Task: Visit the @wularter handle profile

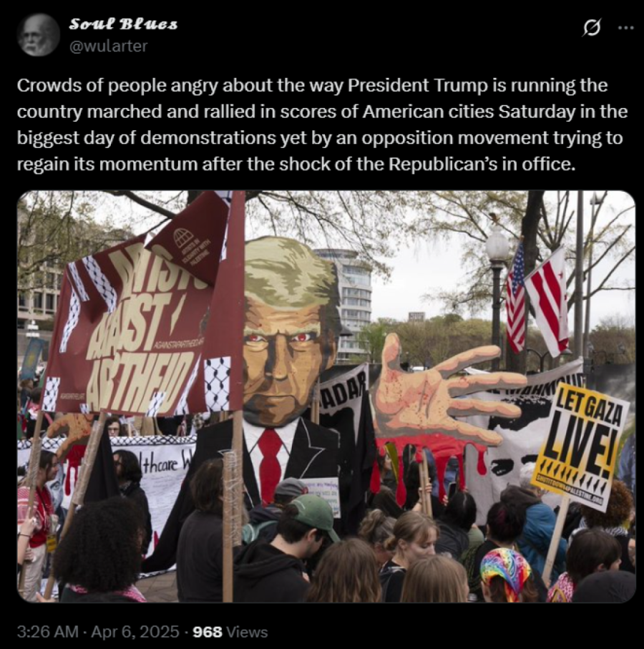Action: (109, 46)
